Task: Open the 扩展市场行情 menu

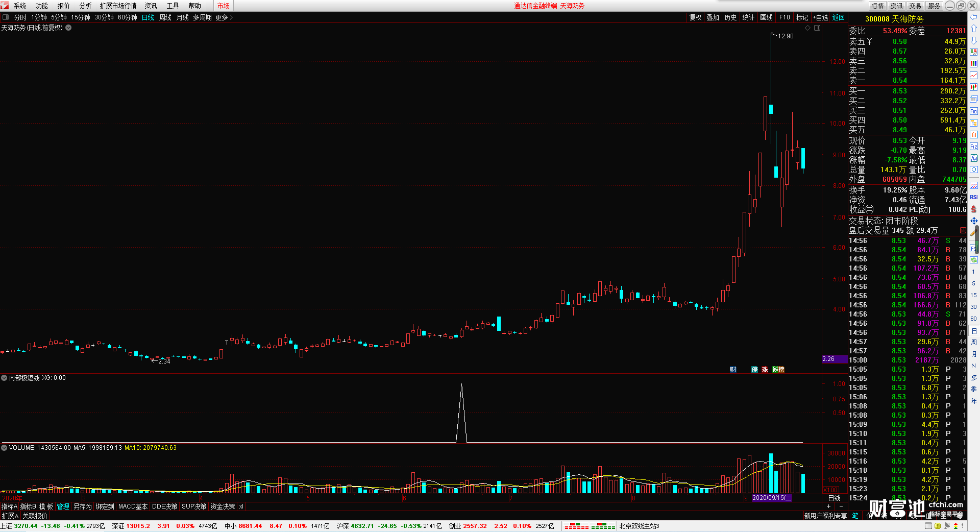Action: (x=118, y=6)
